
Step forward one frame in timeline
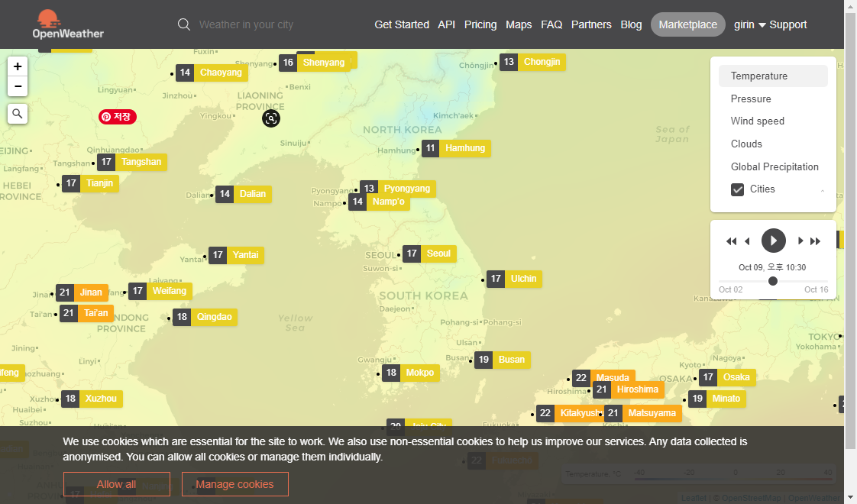(800, 241)
